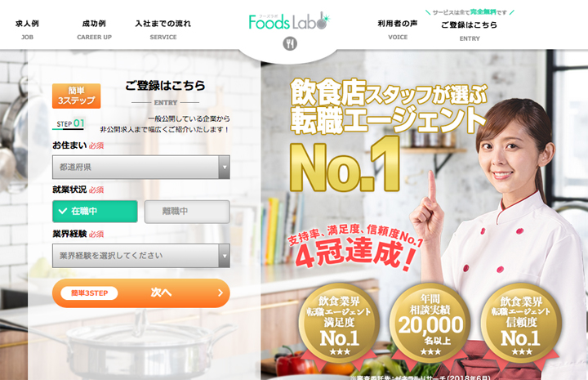
Task: Click the ご登録はこちら ENTRY header link
Action: (x=470, y=31)
